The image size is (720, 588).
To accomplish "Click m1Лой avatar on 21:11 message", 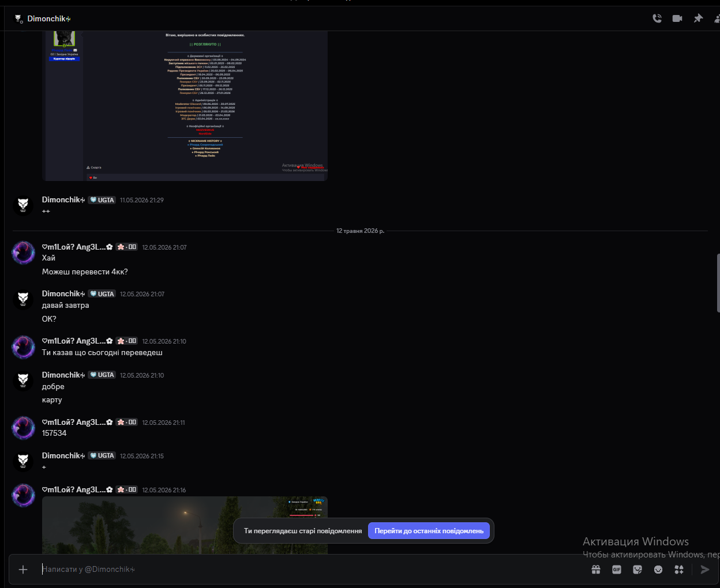I will (23, 428).
